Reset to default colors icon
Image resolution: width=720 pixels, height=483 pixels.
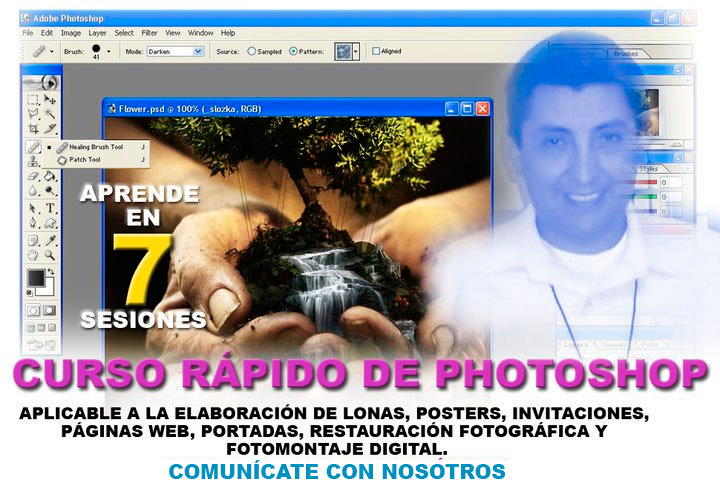pyautogui.click(x=29, y=292)
